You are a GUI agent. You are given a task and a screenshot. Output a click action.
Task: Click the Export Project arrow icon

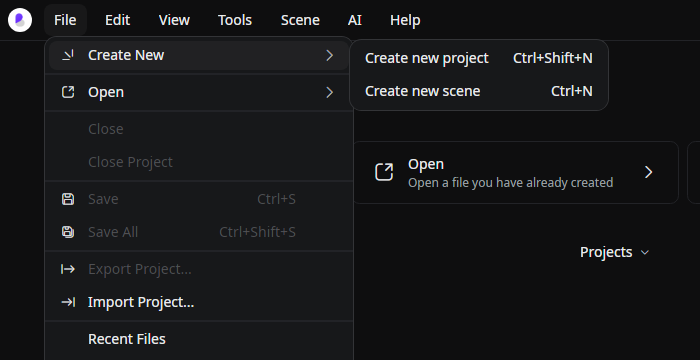click(68, 269)
